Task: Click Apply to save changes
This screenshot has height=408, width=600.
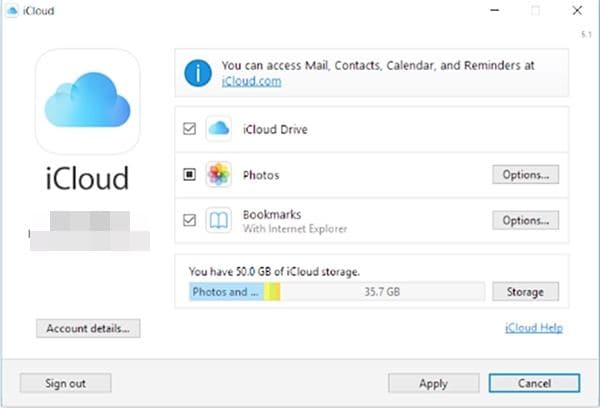Action: 433,383
